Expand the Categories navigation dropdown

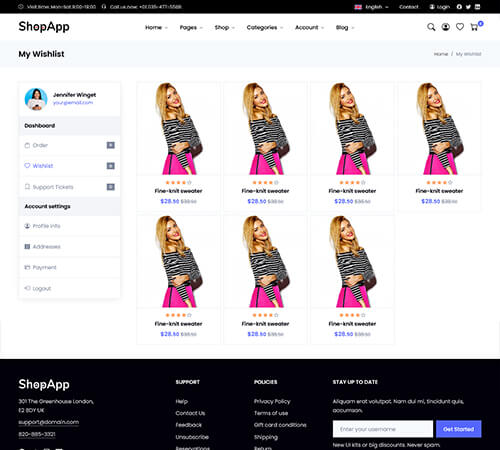(x=265, y=28)
